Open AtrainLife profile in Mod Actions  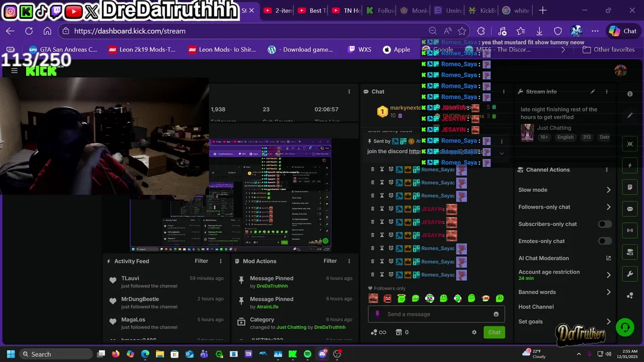coord(267,307)
